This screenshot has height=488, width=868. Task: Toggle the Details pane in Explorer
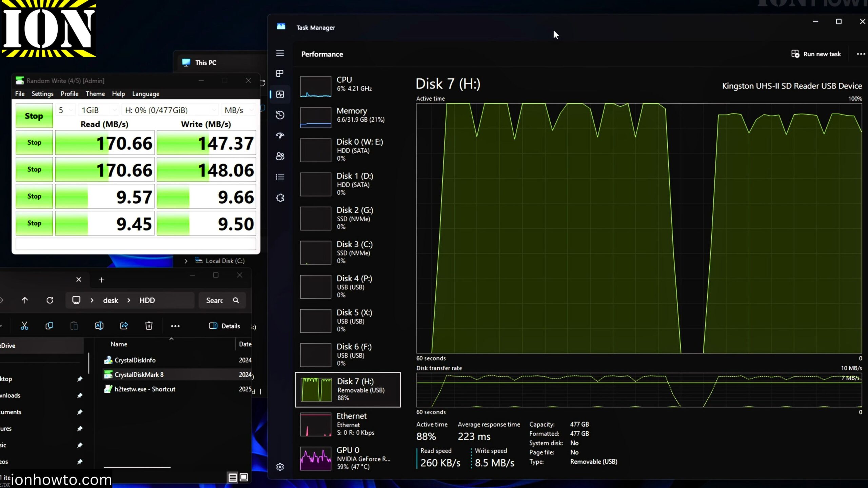tap(224, 326)
